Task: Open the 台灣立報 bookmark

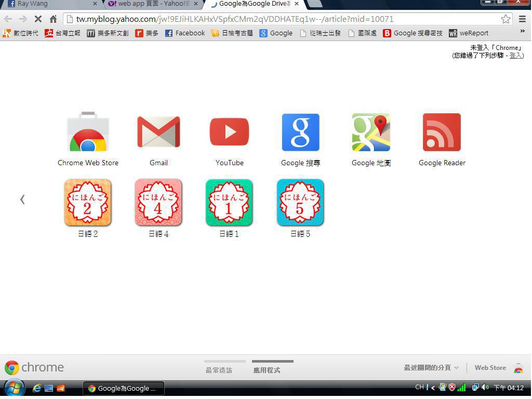Action: click(63, 33)
